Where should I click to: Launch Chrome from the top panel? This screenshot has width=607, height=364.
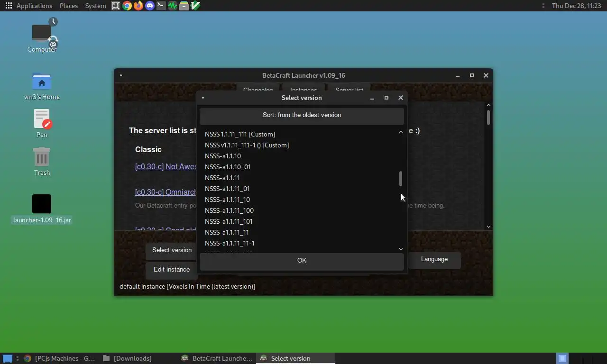pos(127,6)
